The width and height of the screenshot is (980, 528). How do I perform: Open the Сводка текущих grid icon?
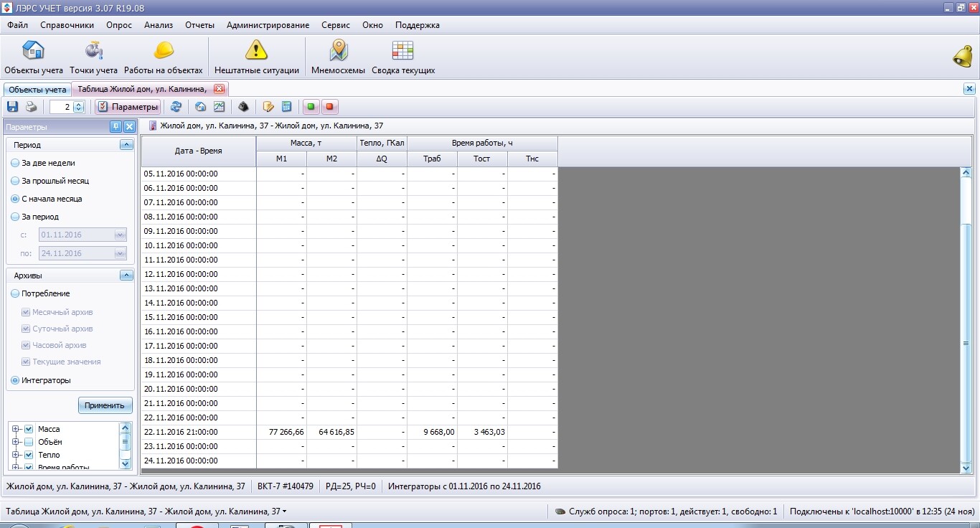[x=403, y=57]
